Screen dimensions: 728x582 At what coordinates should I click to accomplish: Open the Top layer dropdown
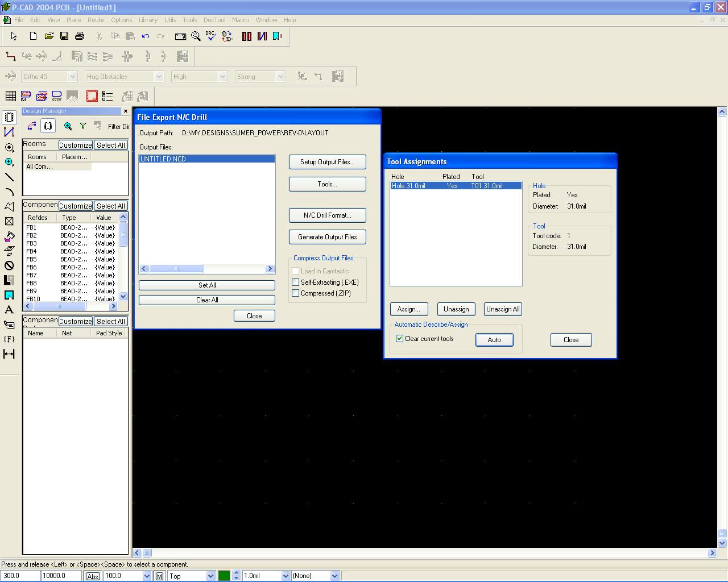[210, 576]
